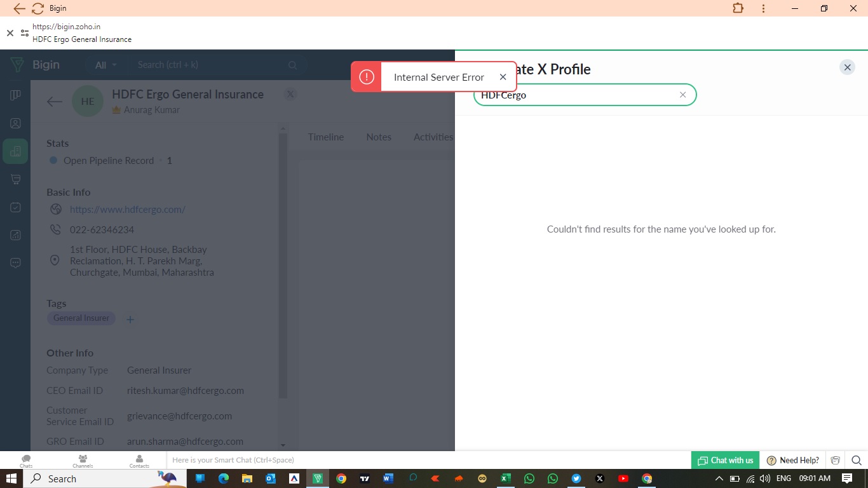The width and height of the screenshot is (868, 488).
Task: Open Need Help?
Action: (792, 460)
